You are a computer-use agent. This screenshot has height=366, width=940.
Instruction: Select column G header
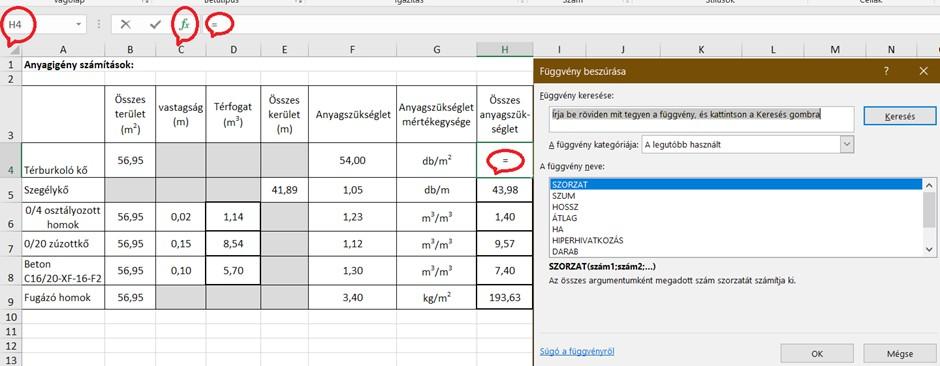point(436,50)
